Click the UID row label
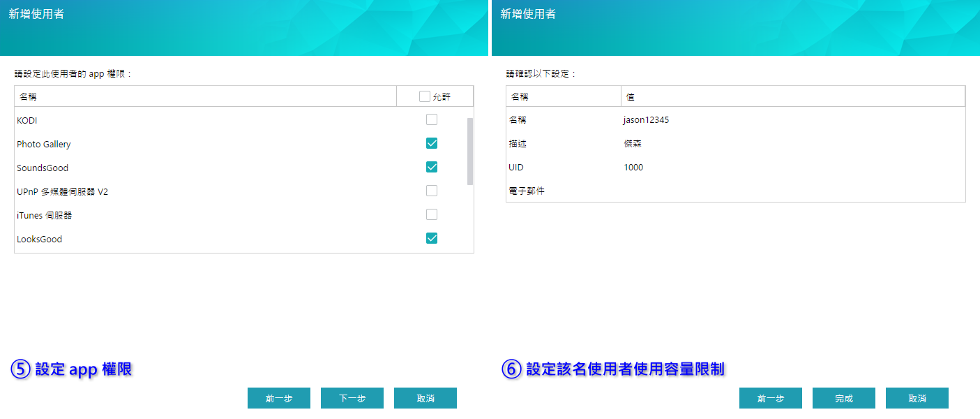 pyautogui.click(x=516, y=168)
